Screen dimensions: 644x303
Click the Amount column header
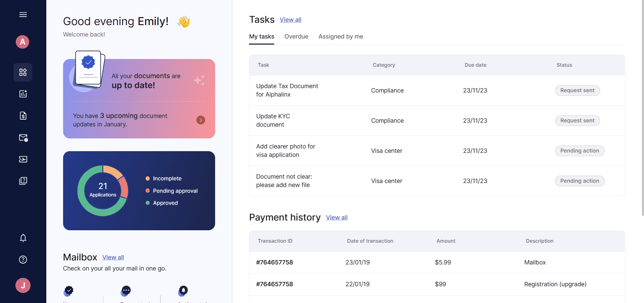[x=446, y=241]
